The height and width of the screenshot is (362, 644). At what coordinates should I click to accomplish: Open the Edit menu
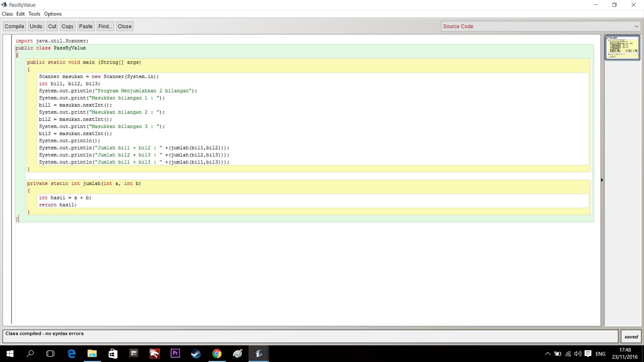(x=21, y=14)
